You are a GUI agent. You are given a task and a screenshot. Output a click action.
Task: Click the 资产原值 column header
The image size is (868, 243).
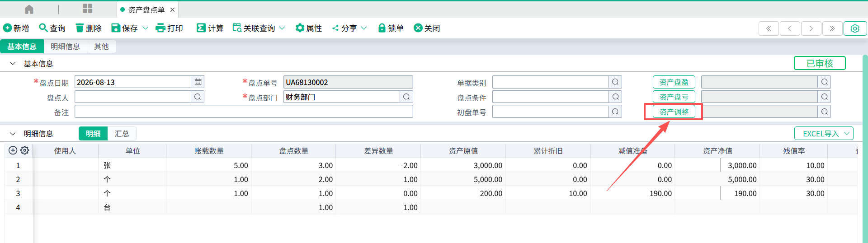click(463, 151)
